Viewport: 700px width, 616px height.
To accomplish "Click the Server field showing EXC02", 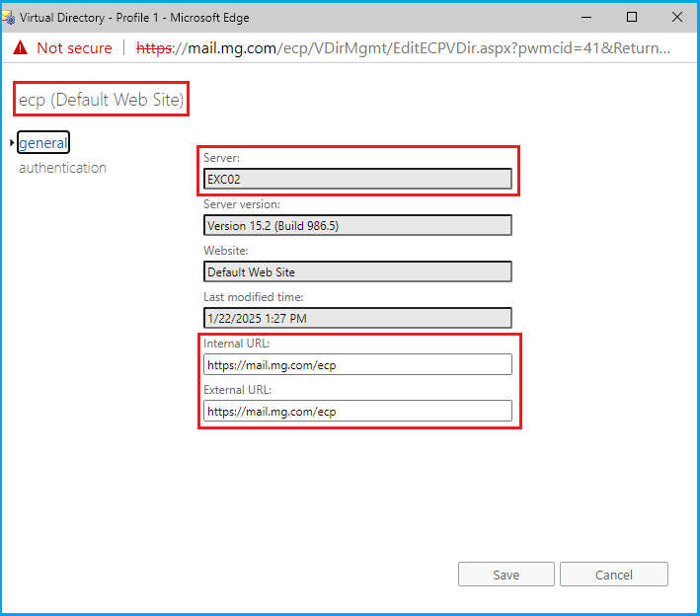I will tap(357, 179).
